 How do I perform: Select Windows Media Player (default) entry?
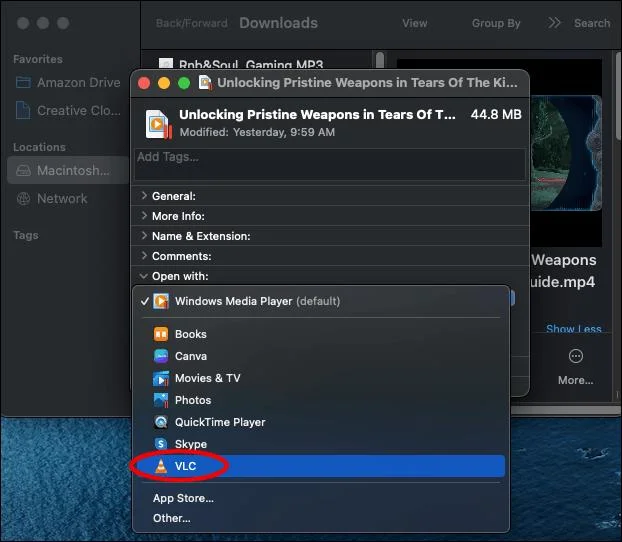click(321, 301)
